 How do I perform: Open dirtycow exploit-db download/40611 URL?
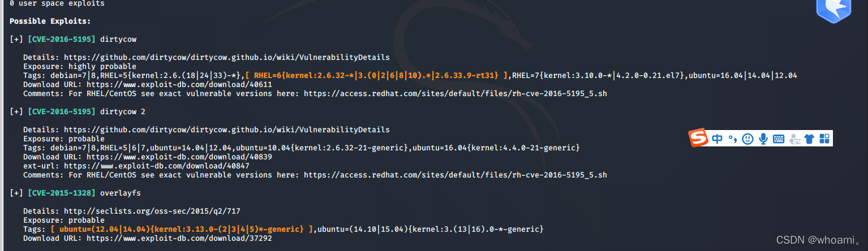[179, 84]
